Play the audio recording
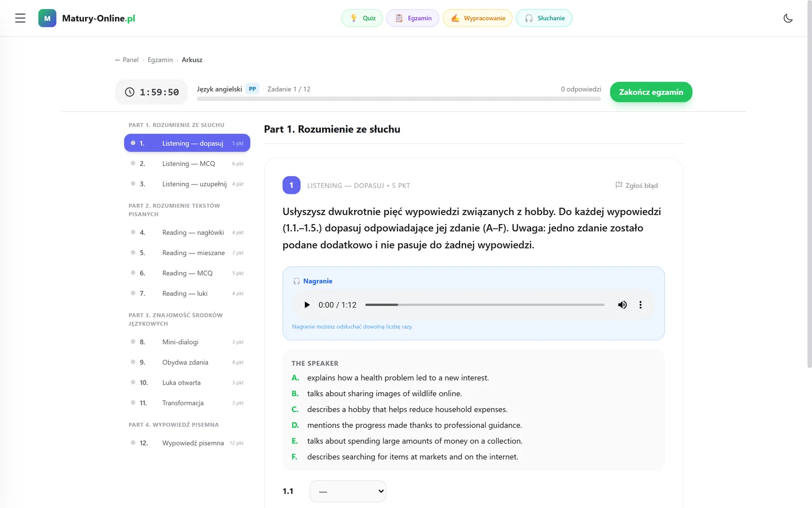 click(x=307, y=305)
